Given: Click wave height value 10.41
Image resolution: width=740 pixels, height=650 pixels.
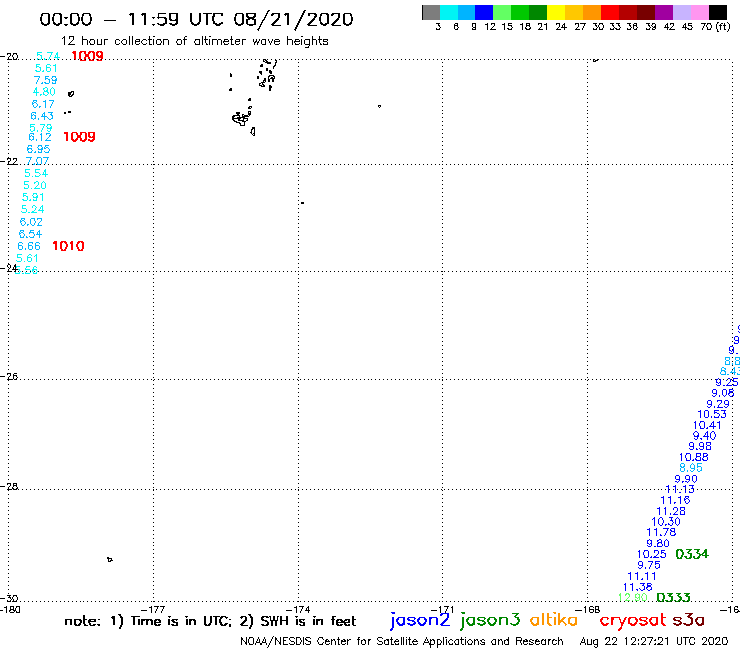Looking at the screenshot, I should (x=707, y=425).
